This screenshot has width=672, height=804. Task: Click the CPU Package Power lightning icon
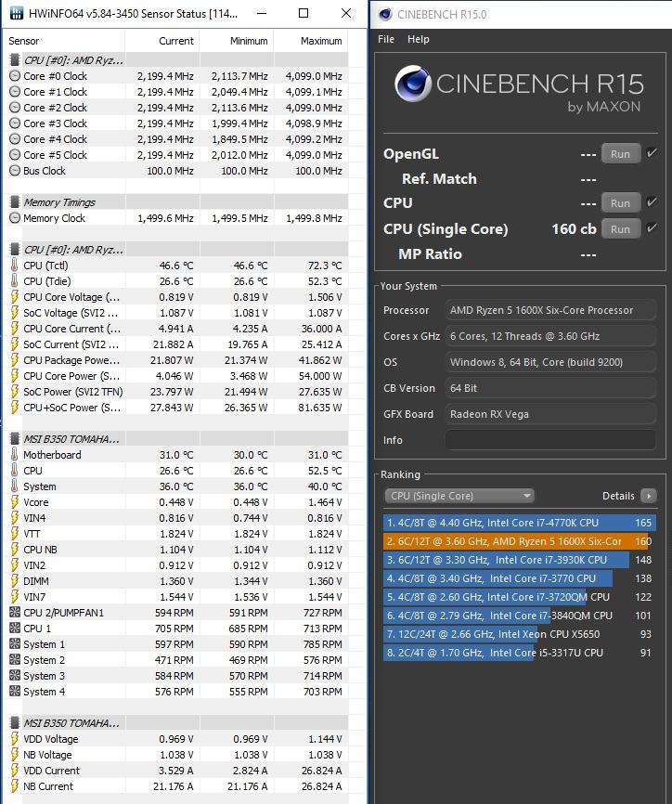(15, 360)
